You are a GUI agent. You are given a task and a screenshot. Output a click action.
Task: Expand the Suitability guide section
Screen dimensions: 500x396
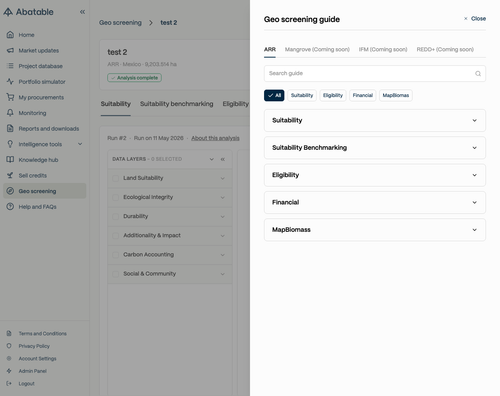[x=375, y=120]
